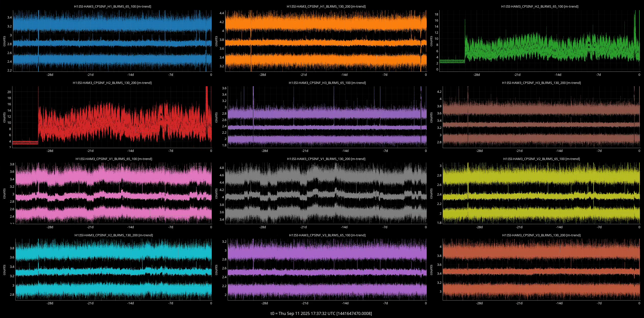Viewport: 644px width, 318px height.
Task: Click the V1_BLRMS_65_100 plot title
Action: 114,159
